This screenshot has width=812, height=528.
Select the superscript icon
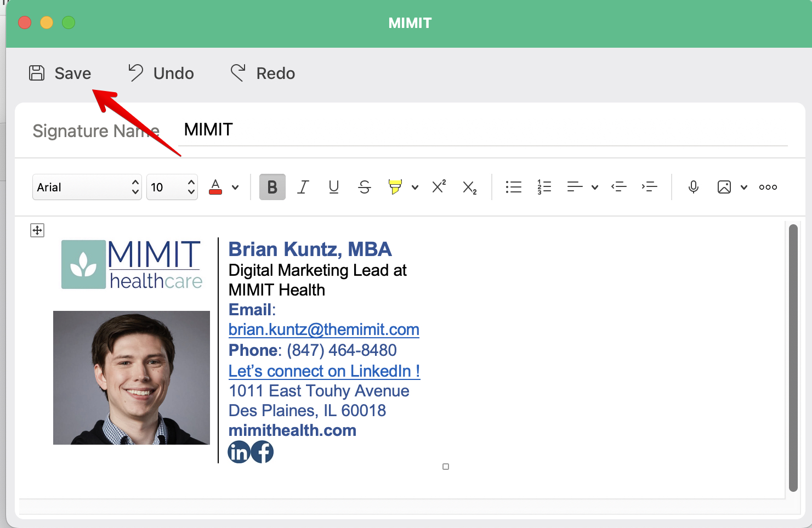point(438,187)
